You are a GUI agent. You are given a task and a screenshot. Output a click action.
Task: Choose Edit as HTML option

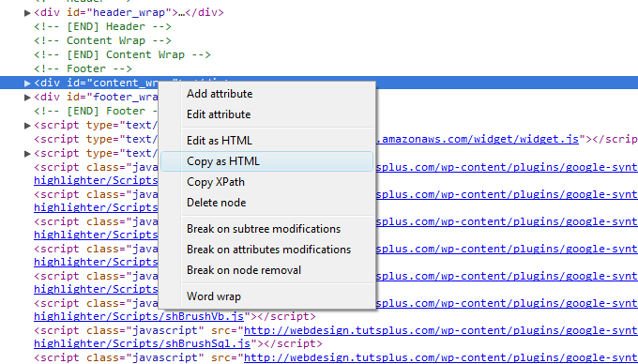point(220,141)
